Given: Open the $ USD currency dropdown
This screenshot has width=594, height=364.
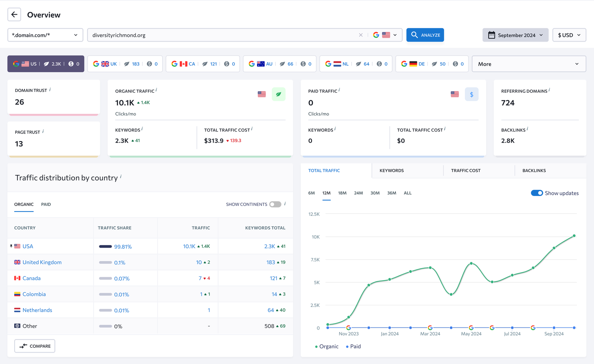Looking at the screenshot, I should coord(569,35).
